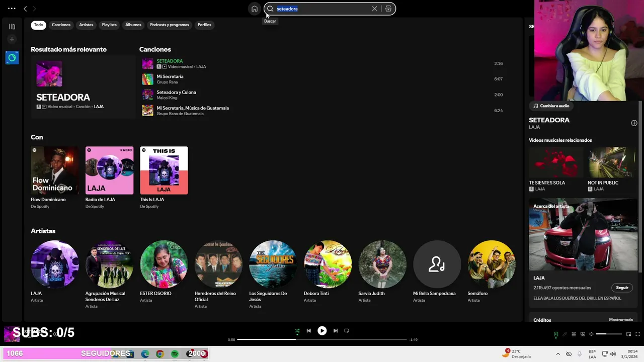Select the Todo filter
This screenshot has width=644, height=362.
click(x=39, y=25)
